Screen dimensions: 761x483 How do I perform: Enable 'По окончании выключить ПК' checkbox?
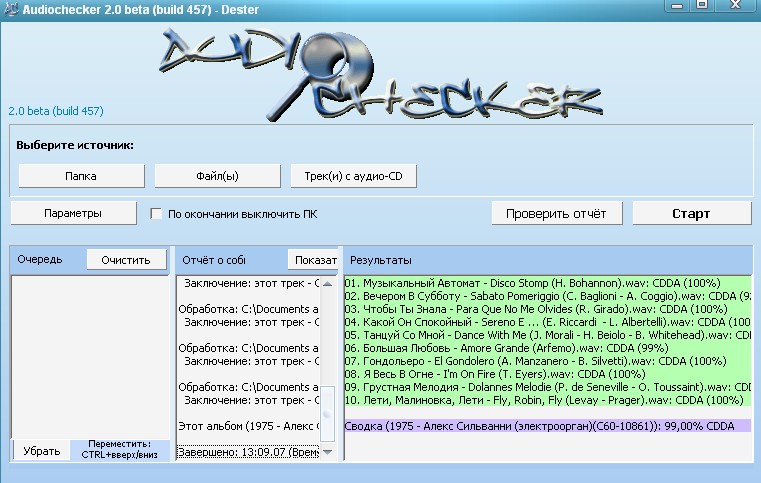pos(156,214)
